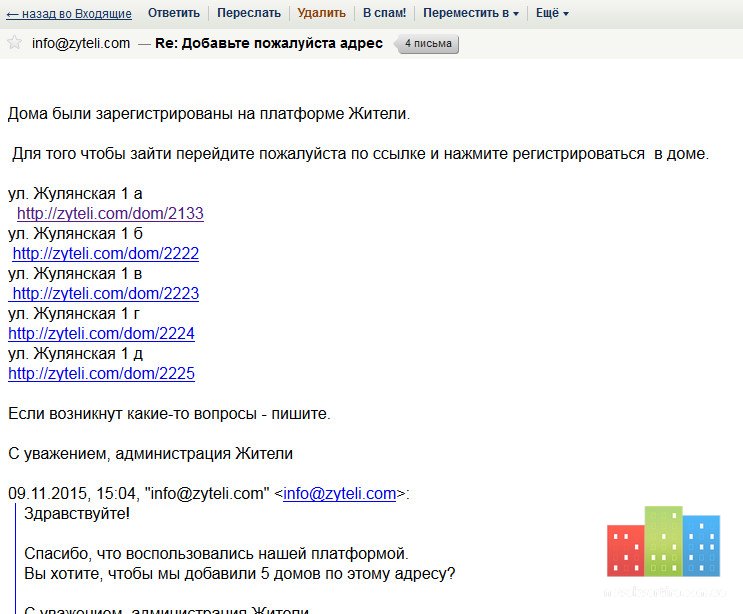Image resolution: width=743 pixels, height=614 pixels.
Task: Click the text 'ул. Жулянская 1 а'
Action: pos(75,193)
